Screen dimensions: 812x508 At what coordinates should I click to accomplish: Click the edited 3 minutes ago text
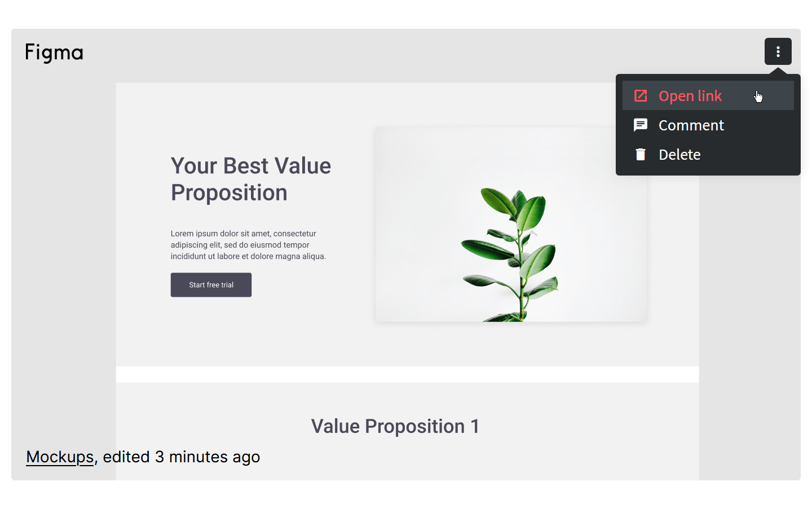click(182, 457)
